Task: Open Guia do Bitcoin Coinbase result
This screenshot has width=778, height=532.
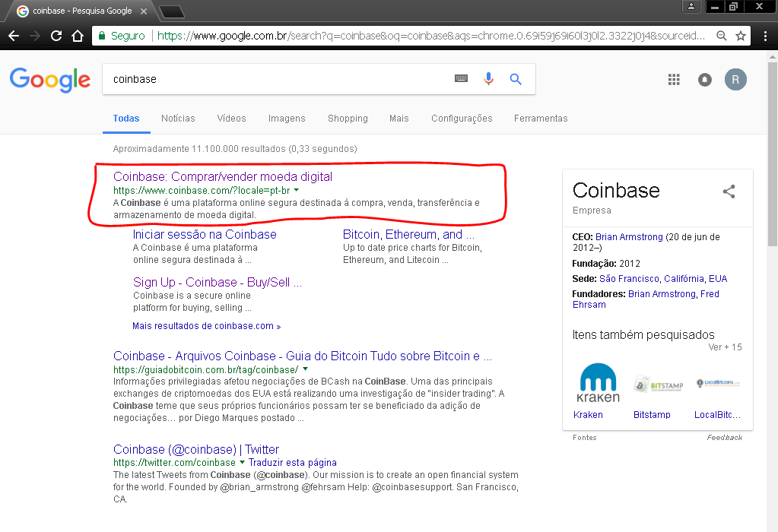Action: point(303,356)
